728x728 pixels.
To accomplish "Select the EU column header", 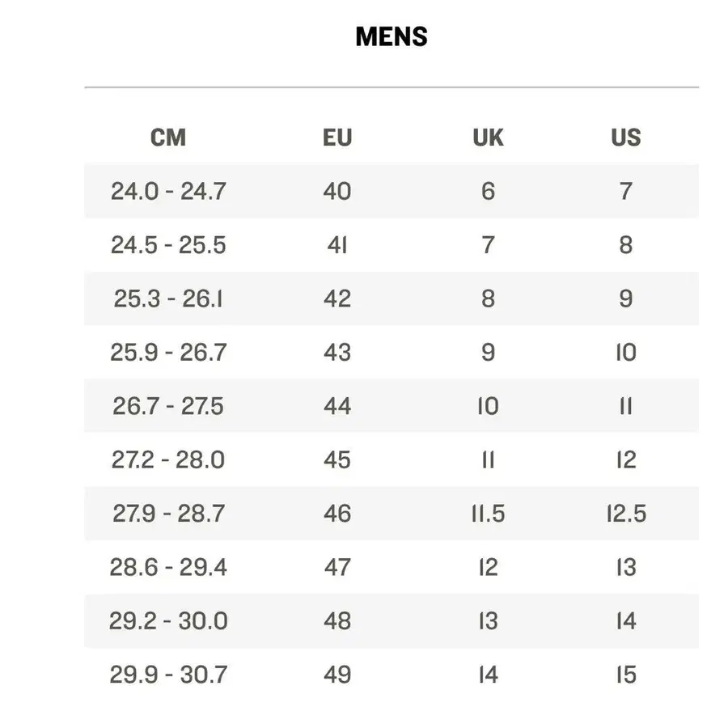I will (337, 138).
